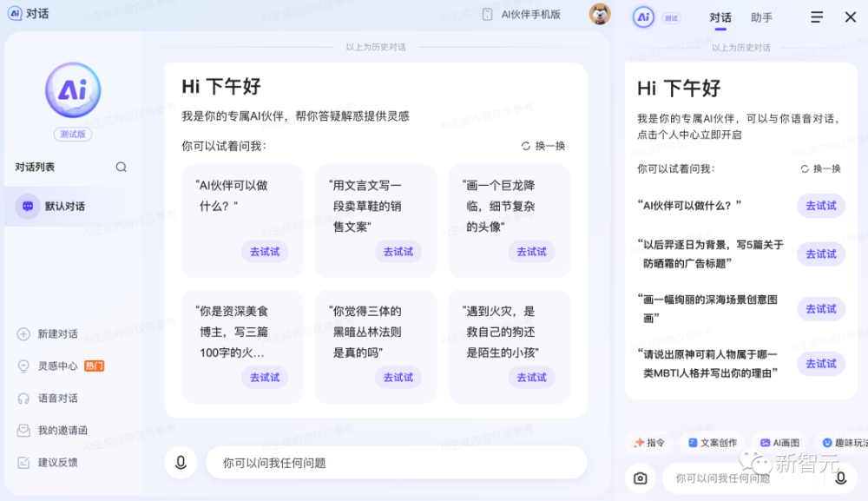
Task: Click the microphone icon left of main input
Action: pos(181,462)
